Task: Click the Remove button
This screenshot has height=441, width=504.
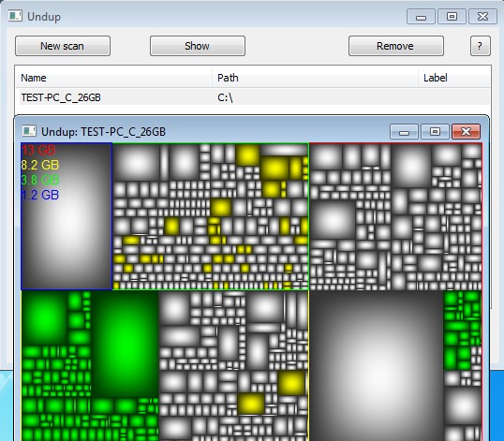Action: pos(396,46)
